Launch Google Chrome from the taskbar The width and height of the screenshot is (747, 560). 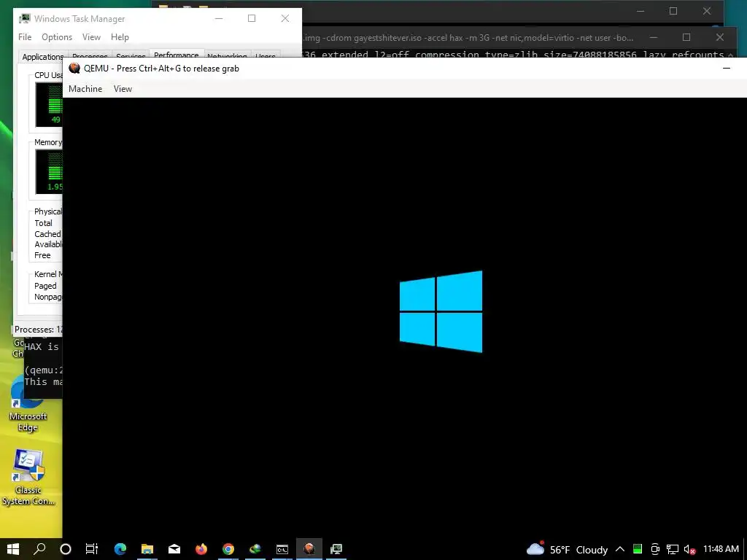tap(228, 549)
